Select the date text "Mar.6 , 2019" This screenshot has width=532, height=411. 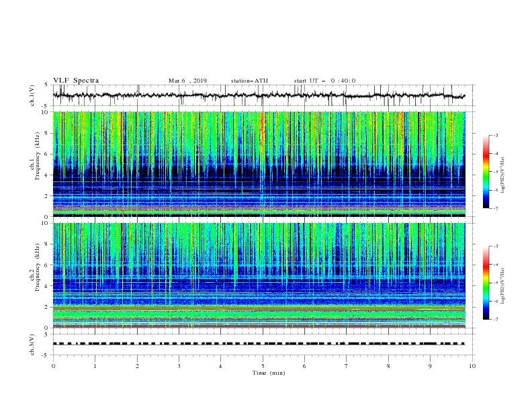coord(187,81)
